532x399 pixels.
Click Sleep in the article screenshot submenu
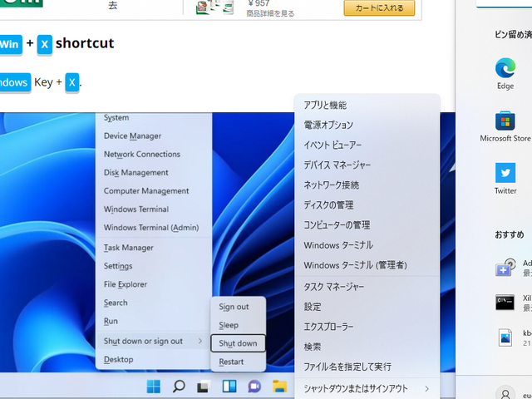(238, 325)
